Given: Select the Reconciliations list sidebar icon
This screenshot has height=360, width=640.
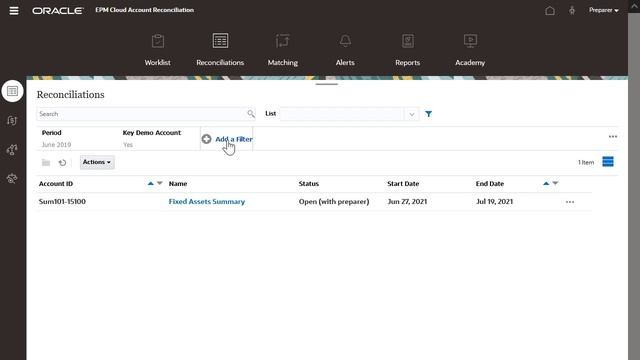Looking at the screenshot, I should point(12,91).
